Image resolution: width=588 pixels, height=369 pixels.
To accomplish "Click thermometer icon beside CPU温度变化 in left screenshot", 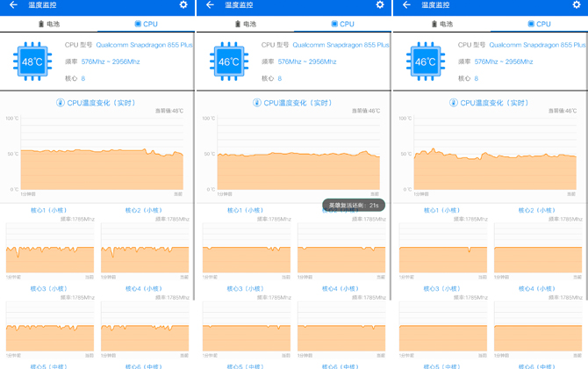I will click(x=60, y=103).
